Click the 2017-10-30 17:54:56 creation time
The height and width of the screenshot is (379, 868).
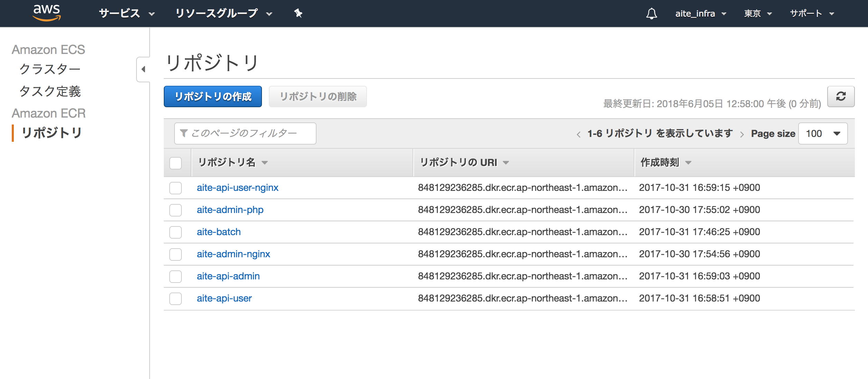click(x=699, y=254)
